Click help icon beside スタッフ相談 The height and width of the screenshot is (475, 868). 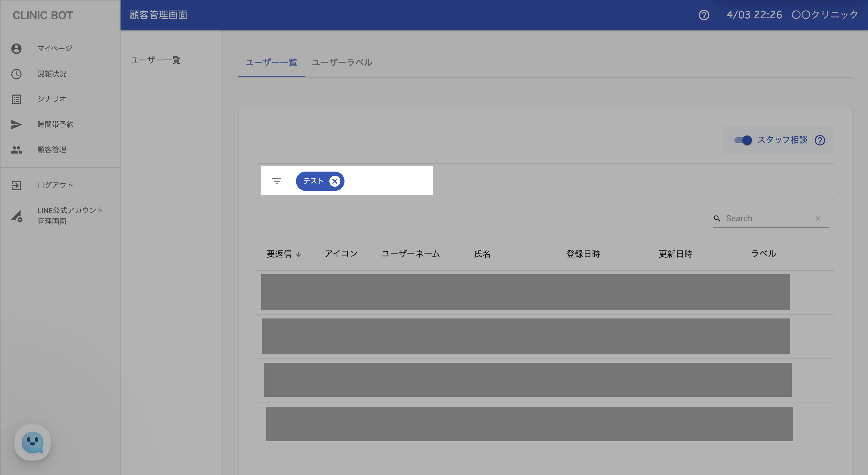[819, 140]
